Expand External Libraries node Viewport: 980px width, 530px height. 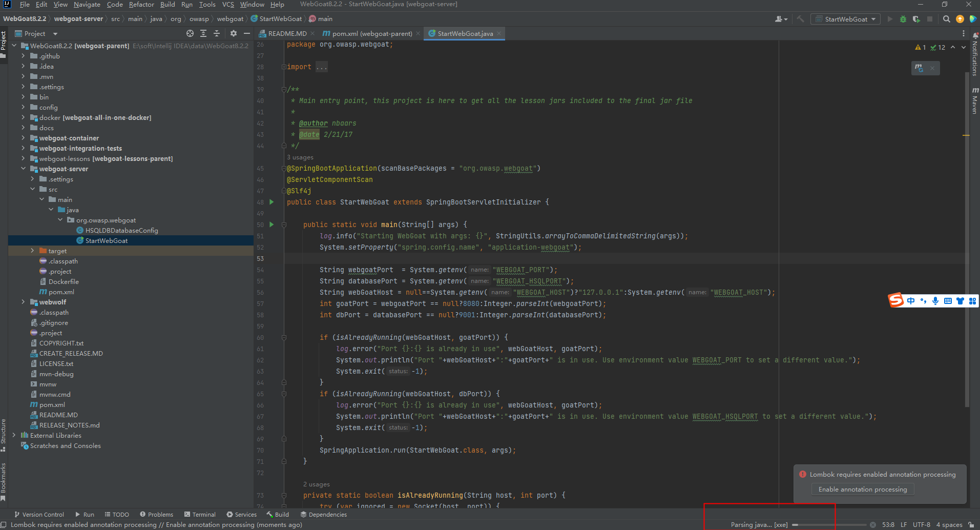[14, 435]
